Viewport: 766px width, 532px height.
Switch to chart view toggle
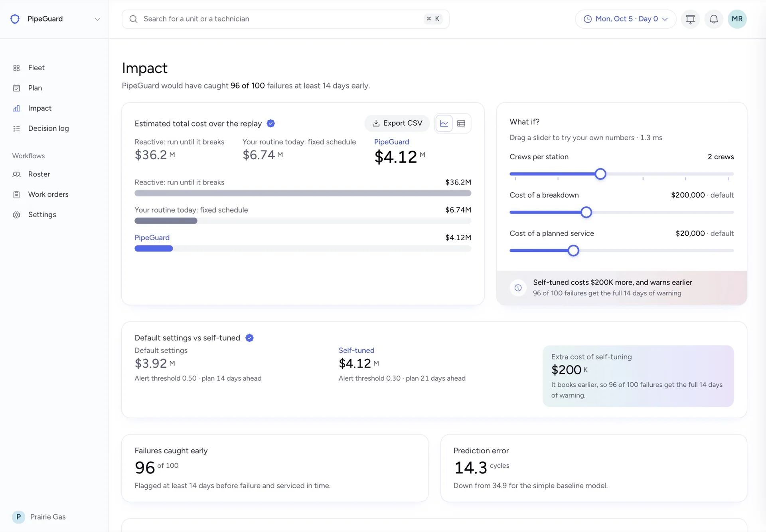click(x=444, y=123)
